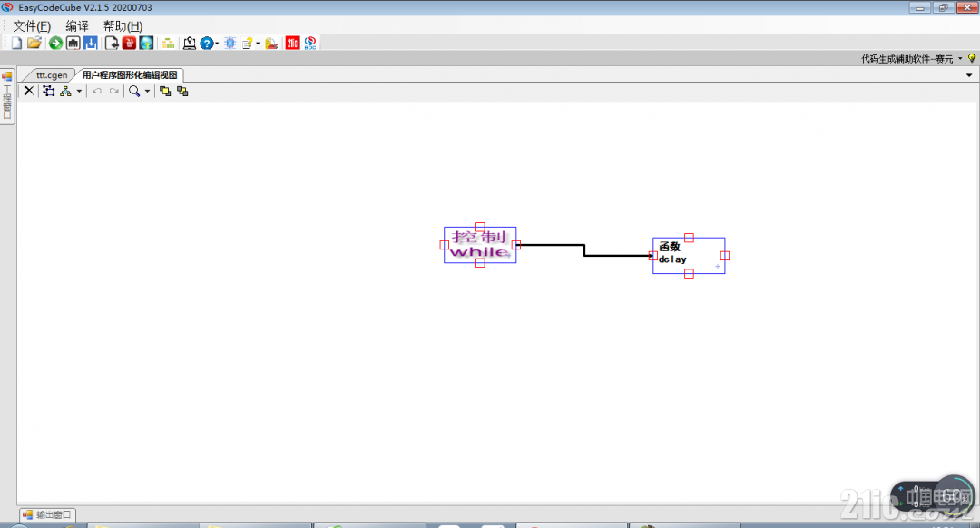Image resolution: width=980 pixels, height=528 pixels.
Task: Click the auto layout tree icon
Action: [x=65, y=92]
